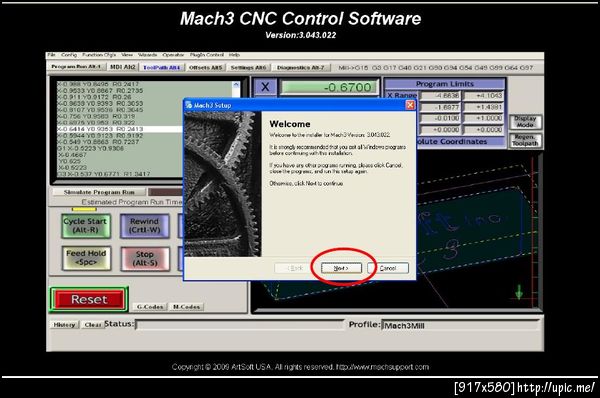Screen dimensions: 600x398
Task: Switch to the Offsets Alt5 tab
Action: (x=205, y=67)
